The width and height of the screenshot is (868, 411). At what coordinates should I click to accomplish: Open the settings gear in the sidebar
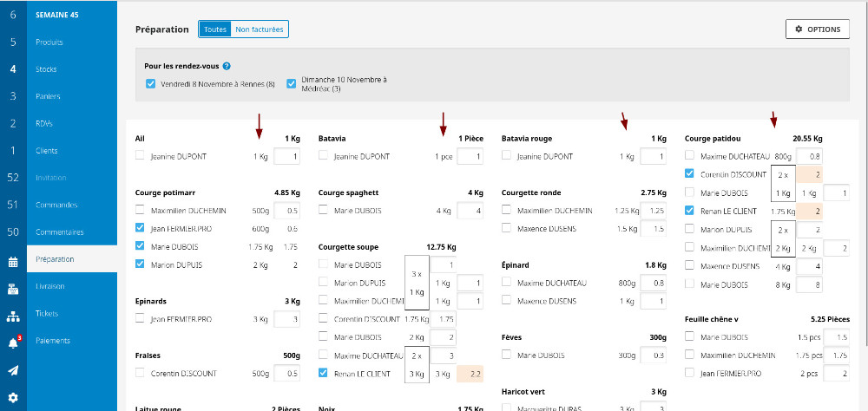click(x=13, y=398)
